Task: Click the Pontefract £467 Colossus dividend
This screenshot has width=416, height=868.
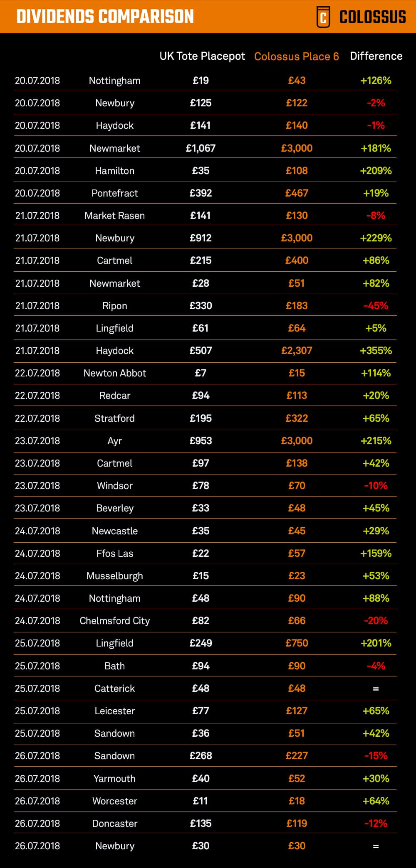Action: pos(297,193)
